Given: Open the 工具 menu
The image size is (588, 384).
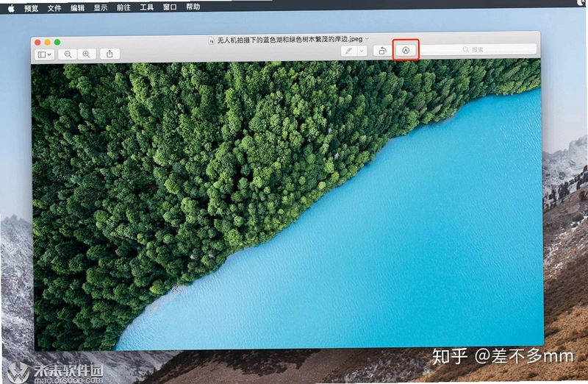Looking at the screenshot, I should click(146, 7).
